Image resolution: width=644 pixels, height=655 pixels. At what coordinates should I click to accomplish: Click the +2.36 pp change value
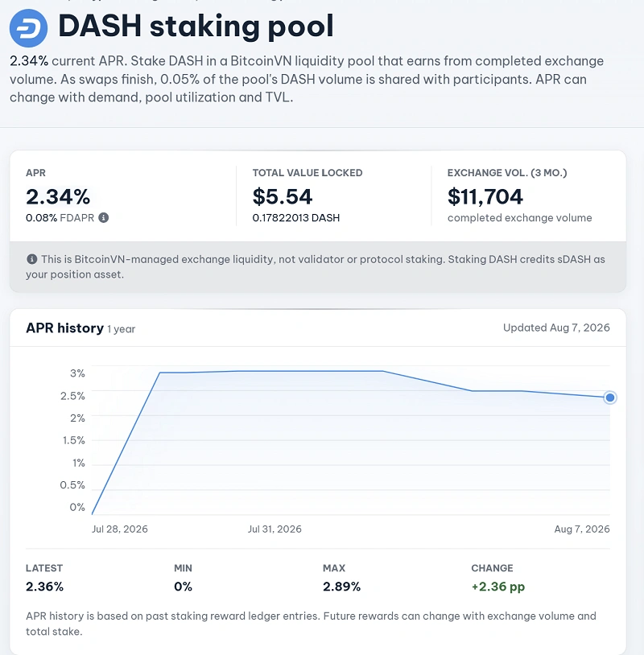(497, 587)
